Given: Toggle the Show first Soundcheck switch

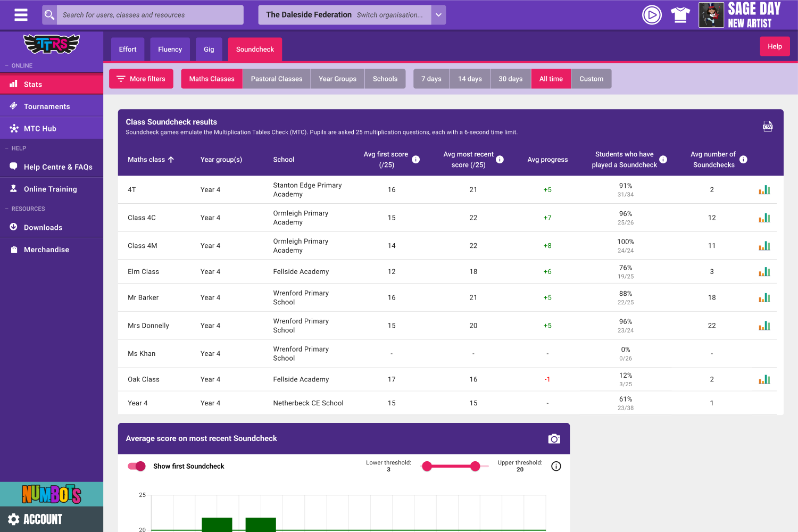Looking at the screenshot, I should click(x=137, y=467).
